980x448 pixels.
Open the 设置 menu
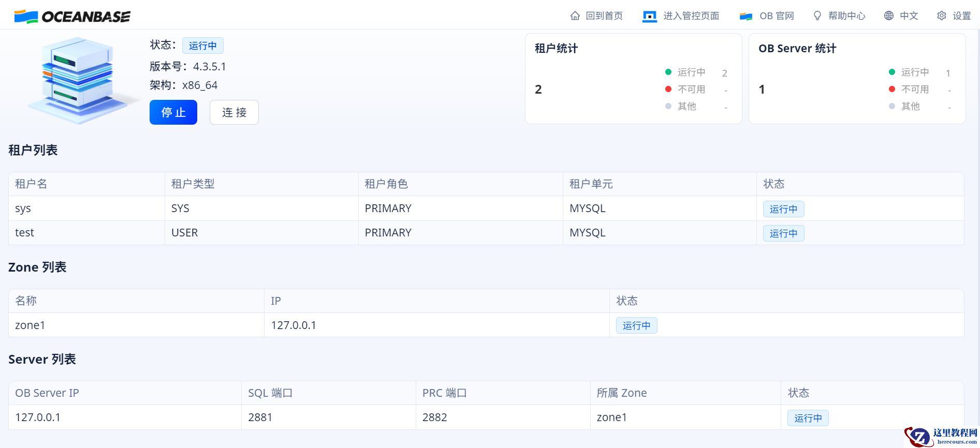961,16
